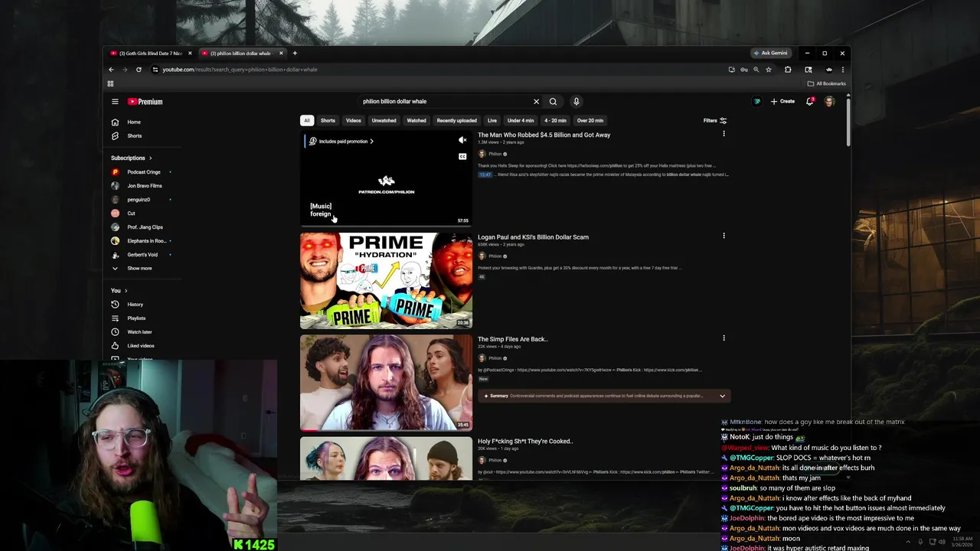Image resolution: width=980 pixels, height=551 pixels.
Task: Select the 4 - 20 min chip
Action: [555, 120]
